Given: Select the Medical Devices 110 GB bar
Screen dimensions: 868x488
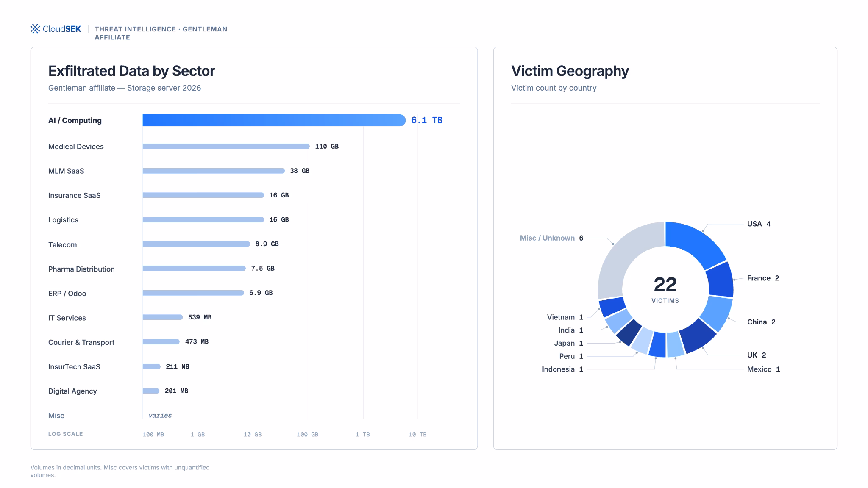Looking at the screenshot, I should [x=226, y=147].
